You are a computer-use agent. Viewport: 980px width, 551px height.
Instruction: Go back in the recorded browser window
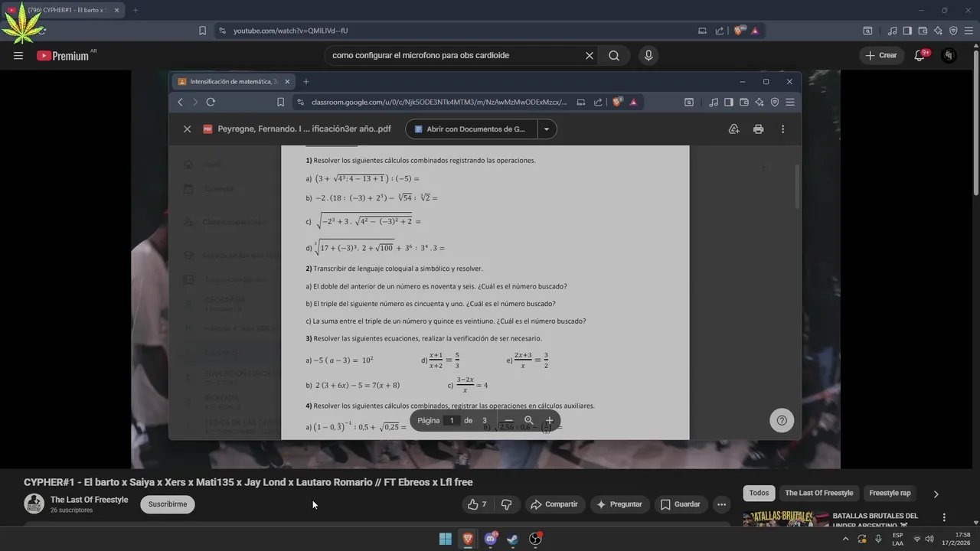click(x=180, y=102)
